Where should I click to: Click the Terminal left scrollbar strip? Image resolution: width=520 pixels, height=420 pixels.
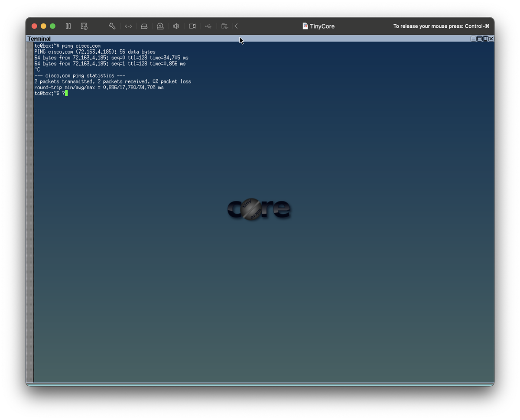click(30, 212)
